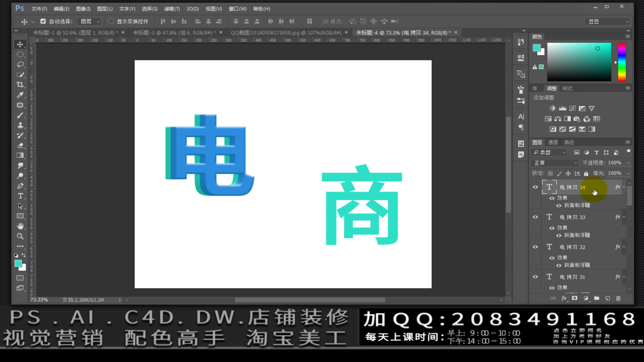Pick the Zoom tool in toolbar
Screen dimensions: 644x362
pyautogui.click(x=20, y=236)
